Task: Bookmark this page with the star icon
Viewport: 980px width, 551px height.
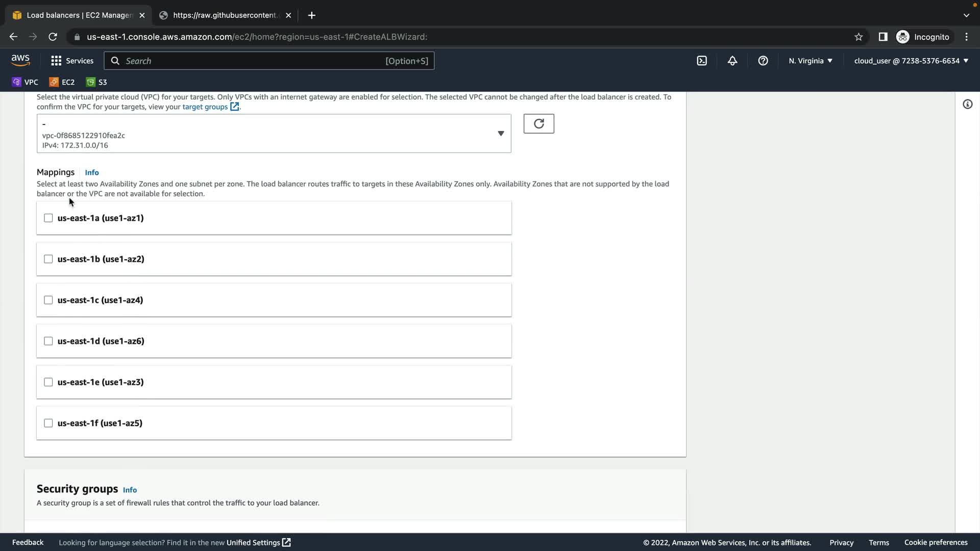Action: click(859, 37)
